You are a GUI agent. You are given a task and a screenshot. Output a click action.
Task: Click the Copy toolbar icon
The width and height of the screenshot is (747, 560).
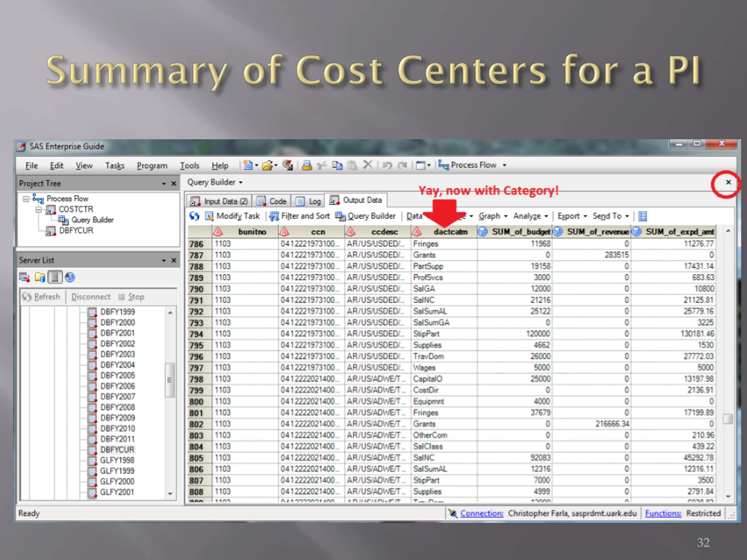click(337, 165)
